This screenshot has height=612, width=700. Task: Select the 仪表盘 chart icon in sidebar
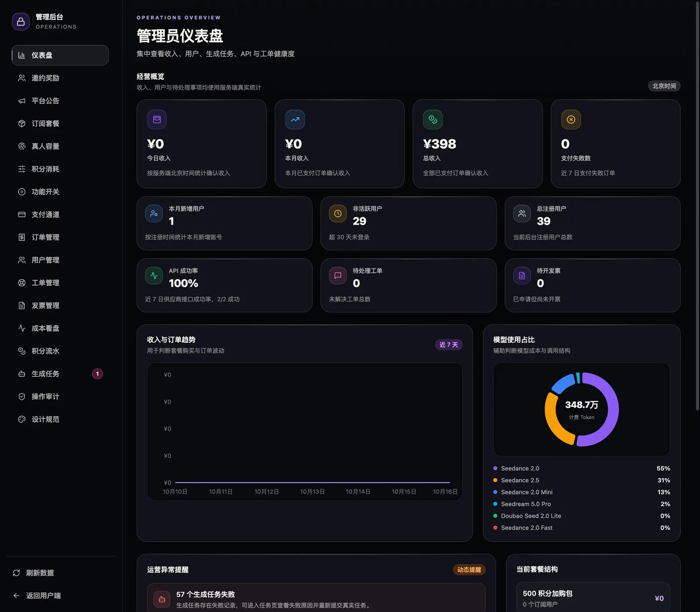[x=21, y=55]
